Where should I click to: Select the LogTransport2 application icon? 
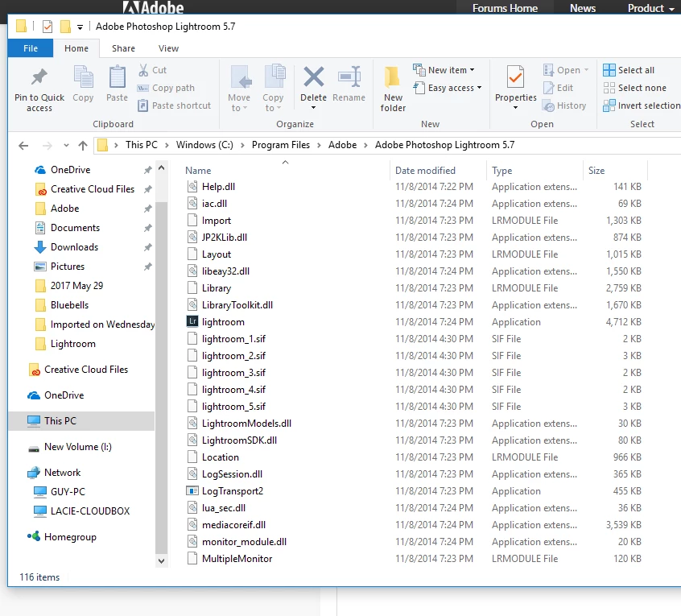(192, 491)
